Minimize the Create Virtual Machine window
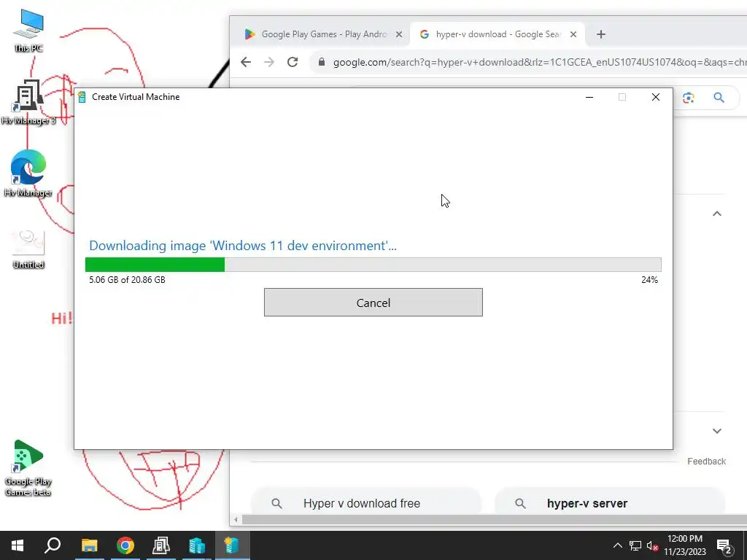Viewport: 747px width, 560px height. (x=589, y=97)
